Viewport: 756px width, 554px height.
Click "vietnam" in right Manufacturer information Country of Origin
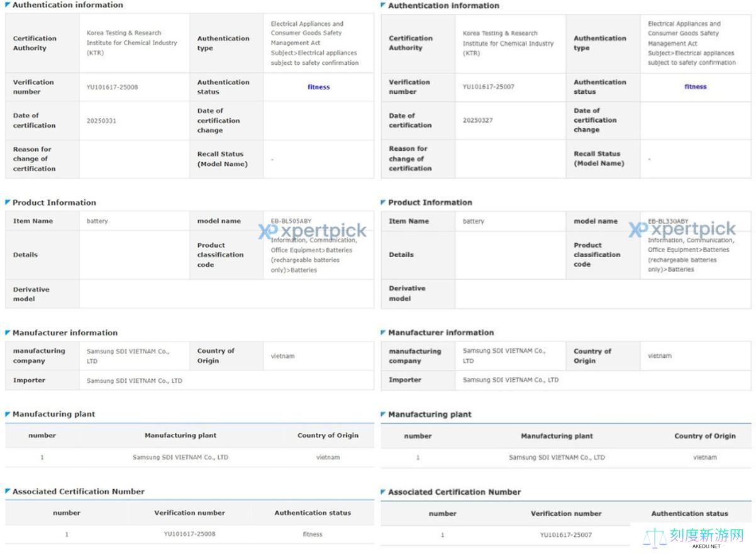(x=660, y=356)
